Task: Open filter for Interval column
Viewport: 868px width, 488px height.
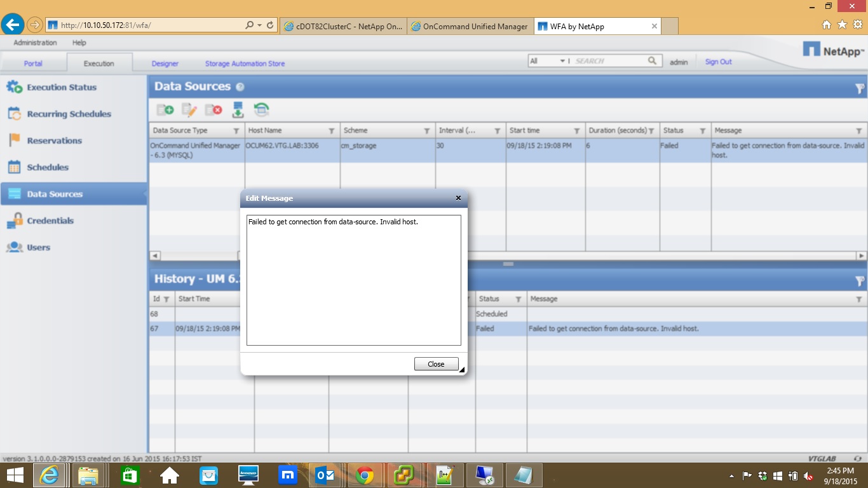Action: point(498,131)
